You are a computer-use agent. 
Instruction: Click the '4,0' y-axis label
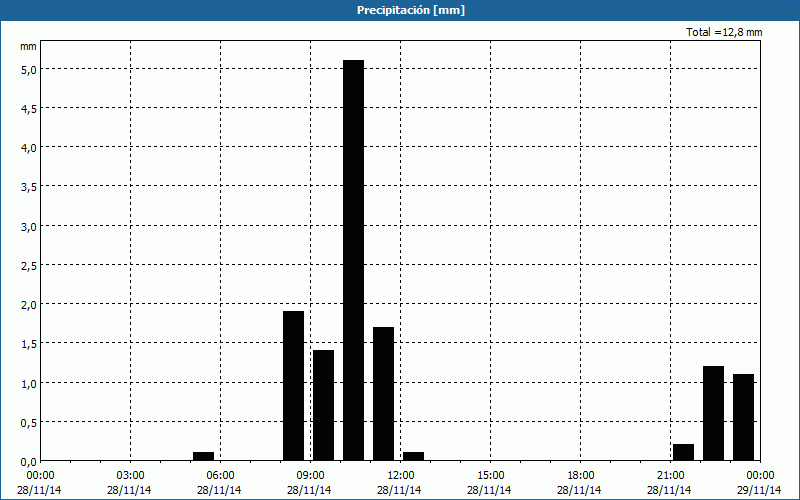29,148
